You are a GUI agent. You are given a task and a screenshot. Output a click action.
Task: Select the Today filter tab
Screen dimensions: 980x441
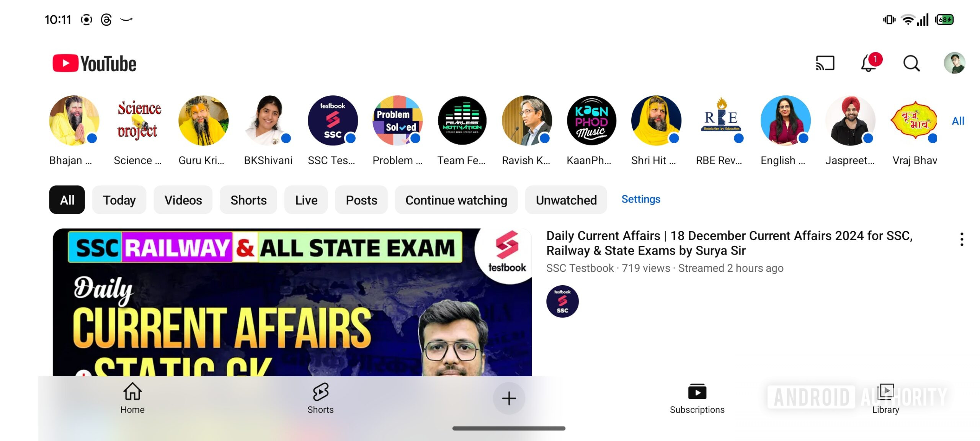pos(119,199)
